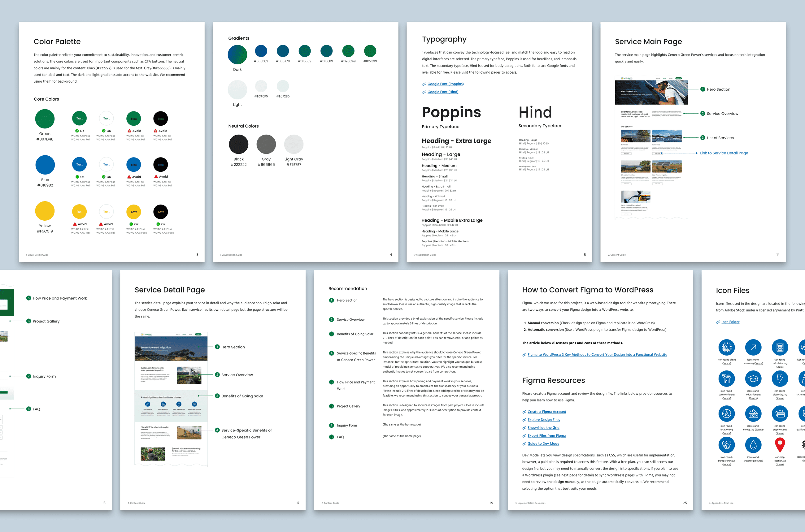Click the Heading - Extra Large sample text

[456, 141]
